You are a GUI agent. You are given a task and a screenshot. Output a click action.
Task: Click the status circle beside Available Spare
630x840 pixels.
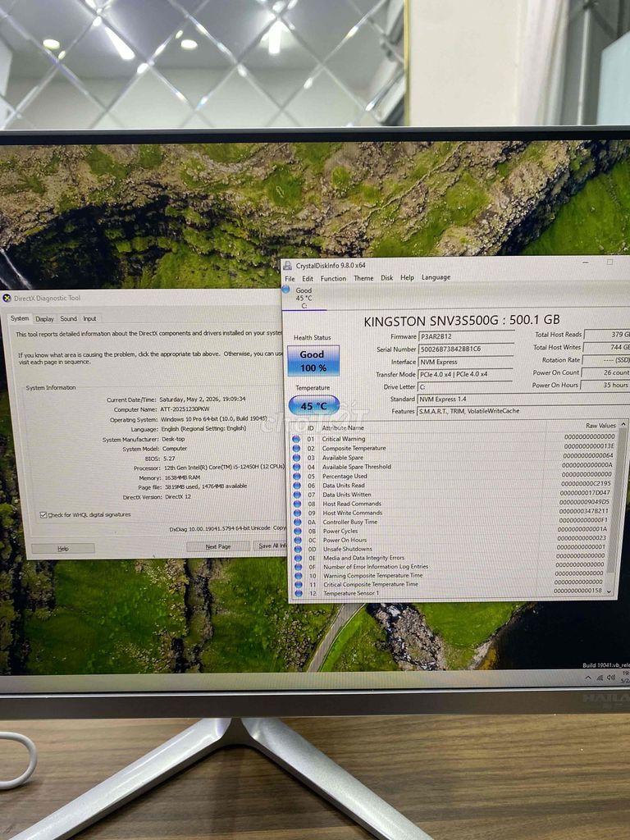(295, 458)
